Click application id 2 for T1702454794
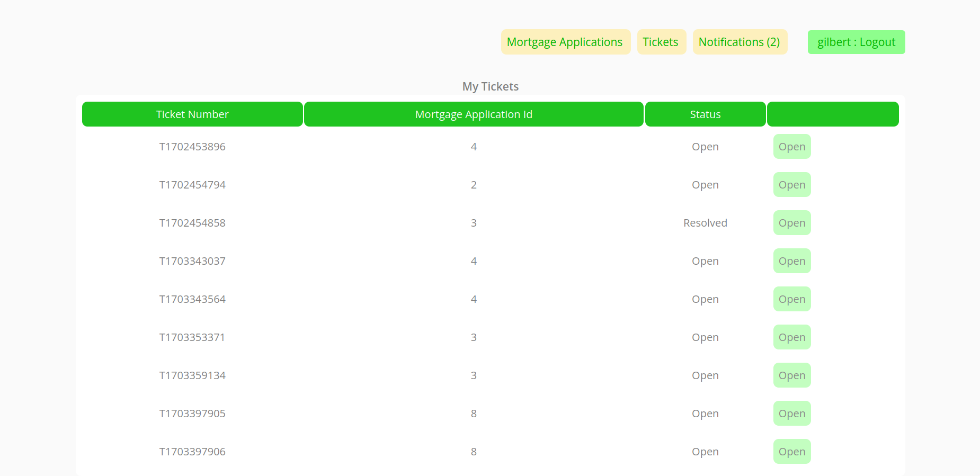The width and height of the screenshot is (980, 476). click(474, 185)
